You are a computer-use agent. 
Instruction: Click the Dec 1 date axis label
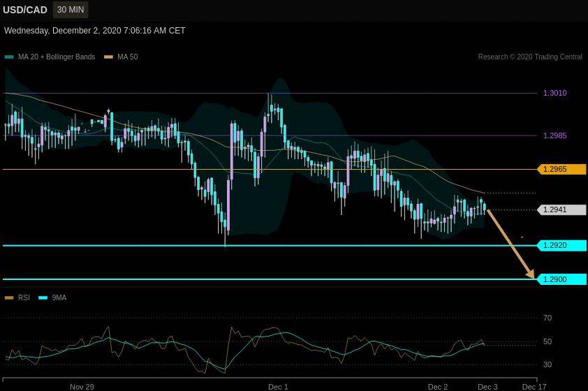point(278,387)
